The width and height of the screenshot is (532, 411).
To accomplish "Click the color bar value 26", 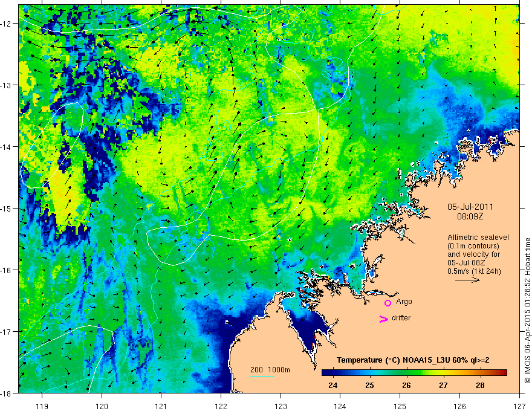I will [406, 385].
